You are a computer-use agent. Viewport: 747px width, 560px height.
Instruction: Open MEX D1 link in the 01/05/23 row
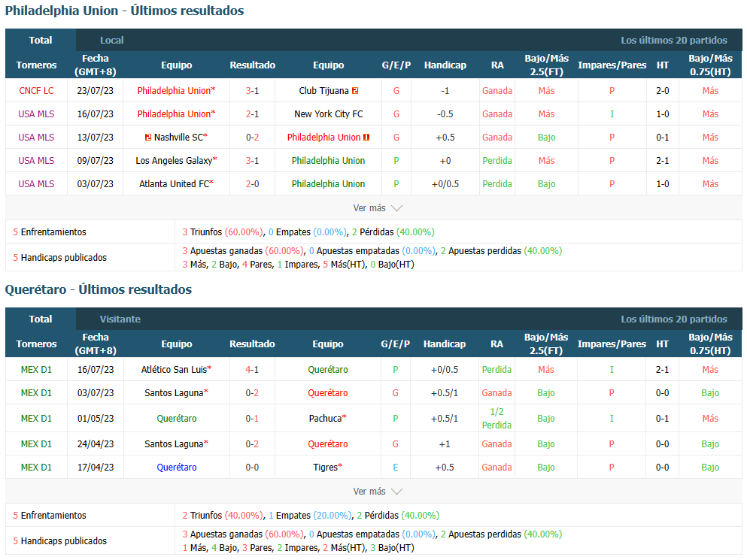pyautogui.click(x=36, y=419)
